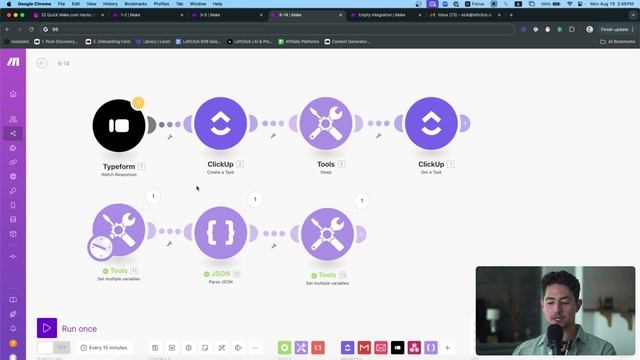This screenshot has height=360, width=640.
Task: Go back using the scenario back arrow
Action: [42, 63]
